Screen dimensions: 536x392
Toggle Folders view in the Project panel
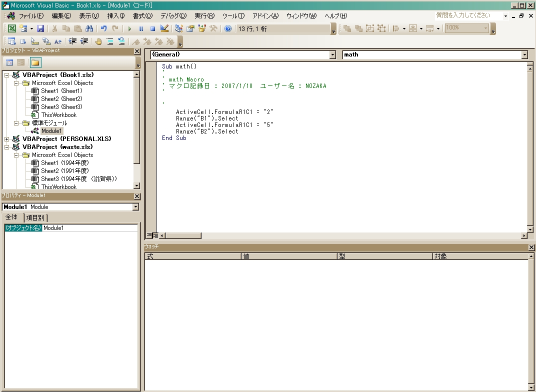click(35, 62)
